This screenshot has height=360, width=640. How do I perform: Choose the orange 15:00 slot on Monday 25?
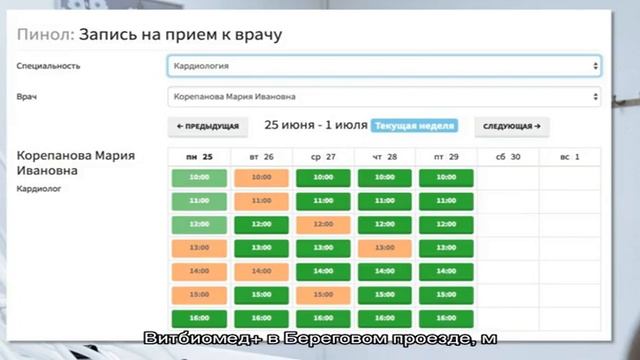pyautogui.click(x=199, y=295)
